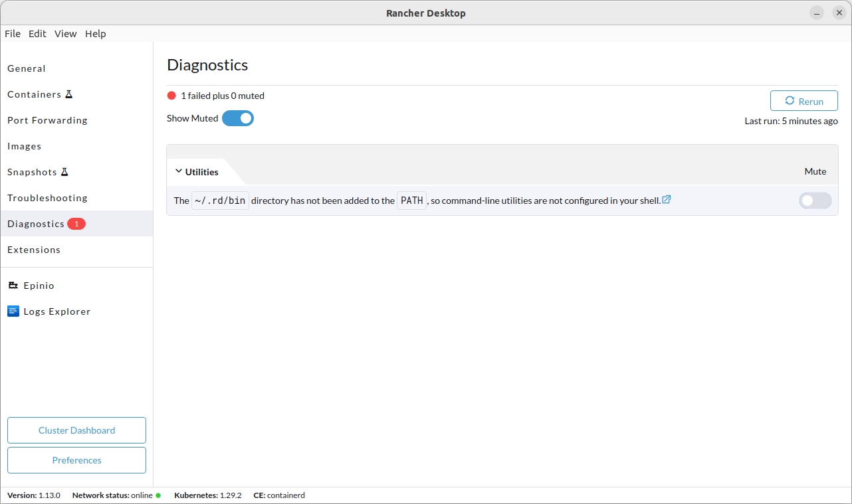Click the experimental flask icon beside Snapshots
The width and height of the screenshot is (852, 504).
(64, 172)
